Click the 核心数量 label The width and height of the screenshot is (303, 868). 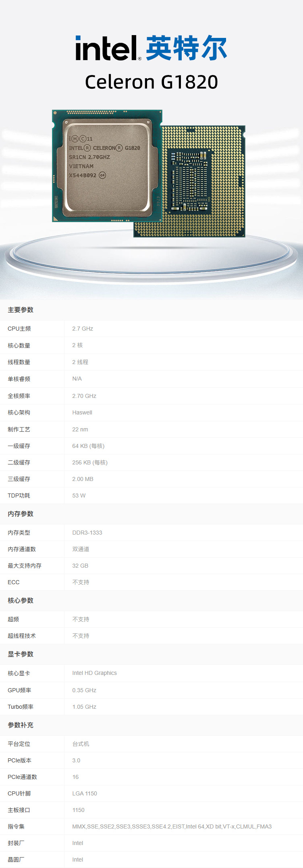coord(19,346)
